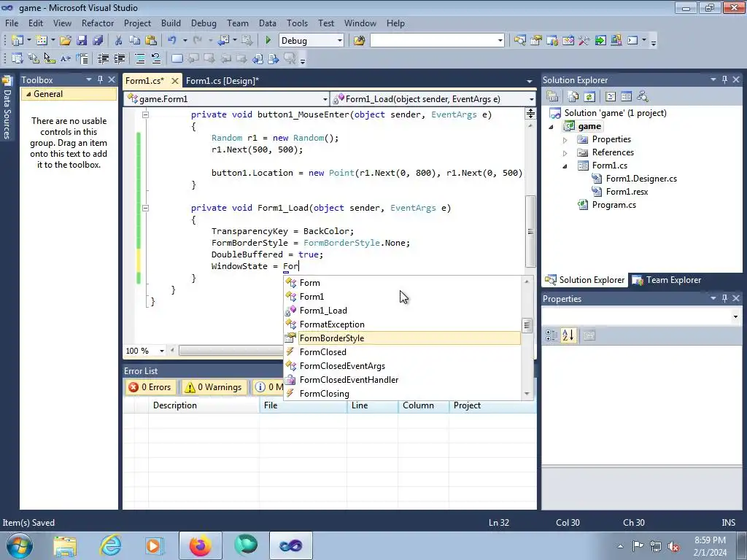Click the Copy icon in toolbar
This screenshot has height=560, width=747.
[135, 41]
